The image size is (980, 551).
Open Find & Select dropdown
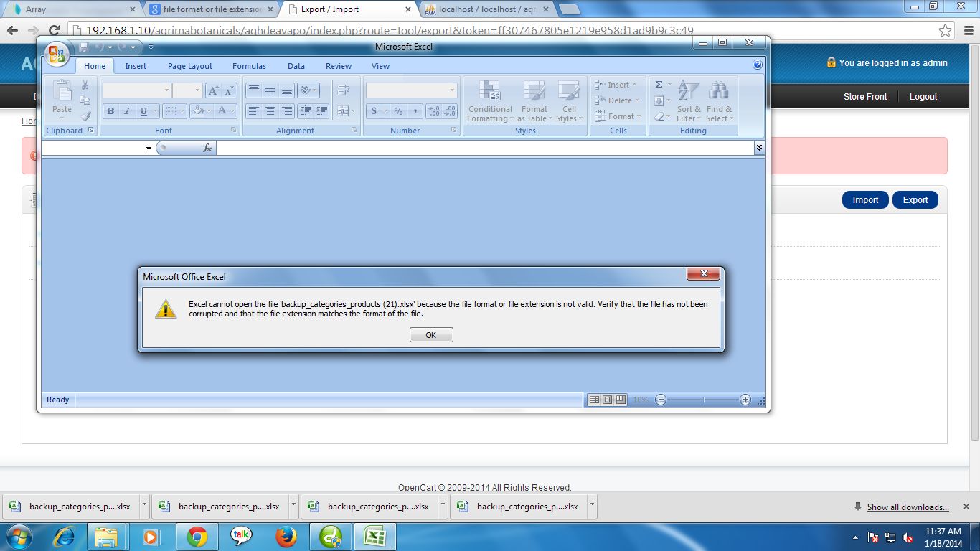(x=719, y=100)
